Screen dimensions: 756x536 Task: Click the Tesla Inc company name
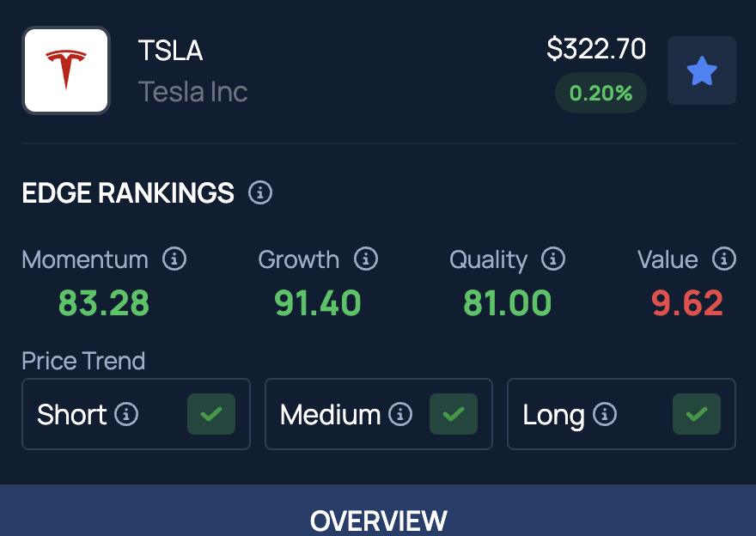coord(192,92)
